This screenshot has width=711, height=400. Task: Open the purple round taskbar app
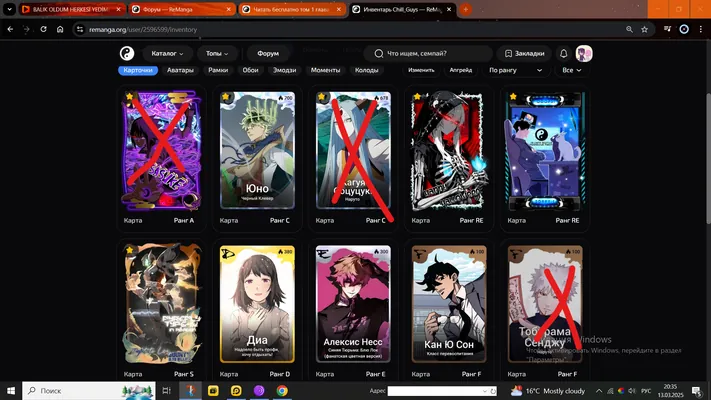point(259,390)
